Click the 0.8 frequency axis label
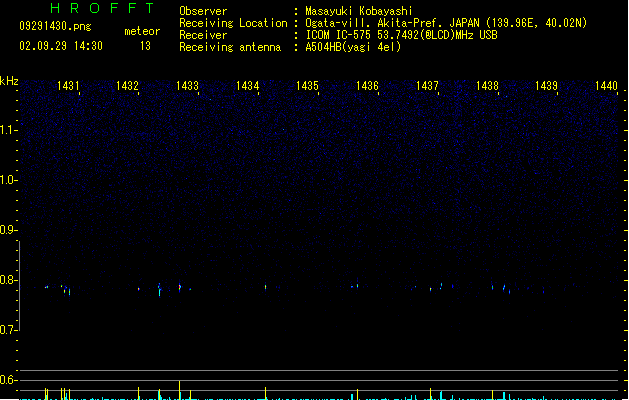Viewport: 629px width, 400px height. click(x=8, y=280)
